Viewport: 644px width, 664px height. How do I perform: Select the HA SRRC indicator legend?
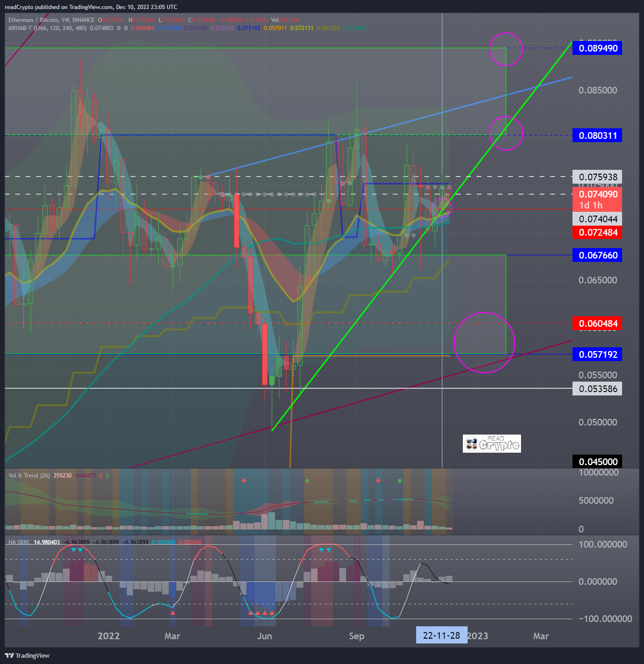pos(19,542)
